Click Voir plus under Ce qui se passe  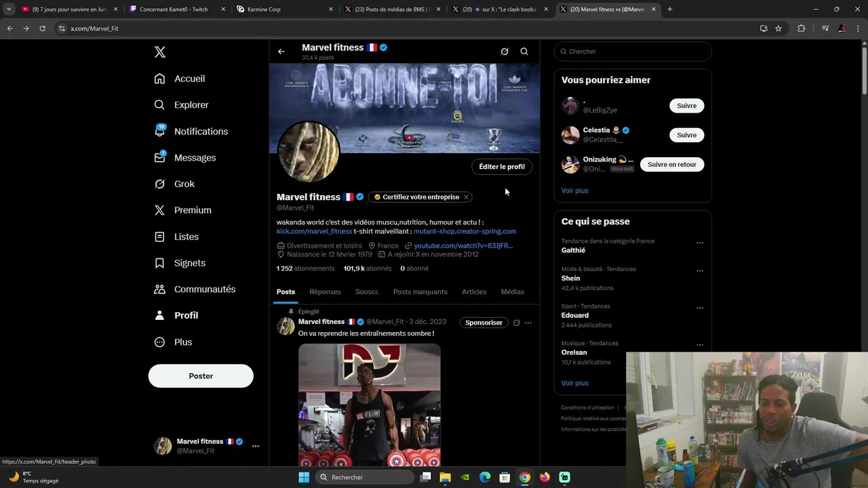[x=575, y=383]
